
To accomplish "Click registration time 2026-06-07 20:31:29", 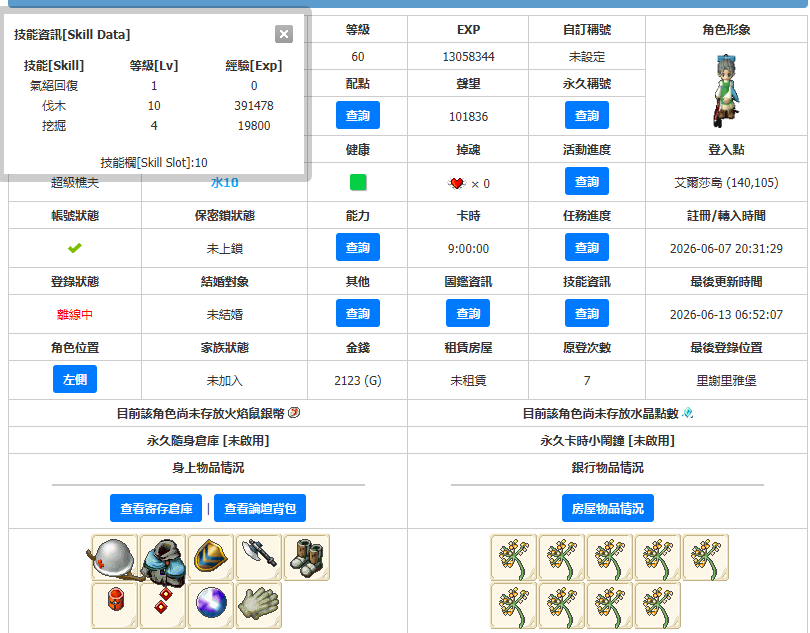I will pos(726,249).
